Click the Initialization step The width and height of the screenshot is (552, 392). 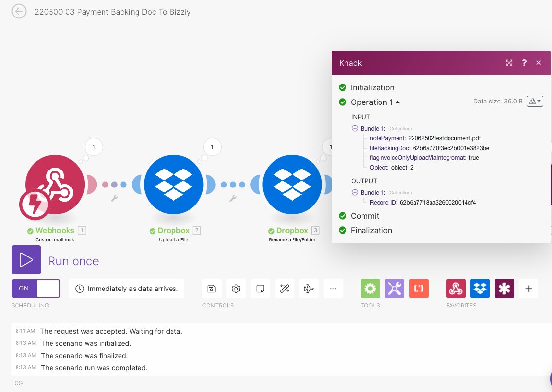(x=373, y=87)
